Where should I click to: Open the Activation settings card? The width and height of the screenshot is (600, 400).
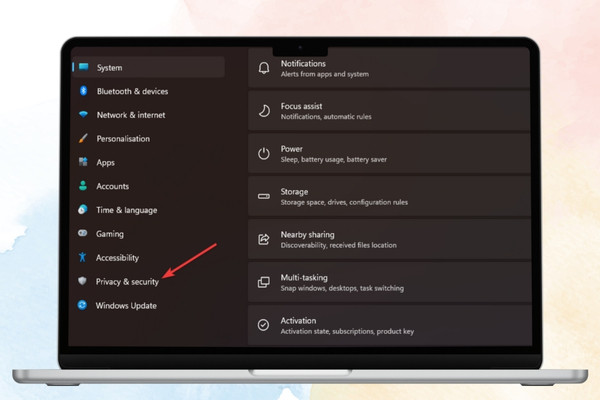(389, 325)
